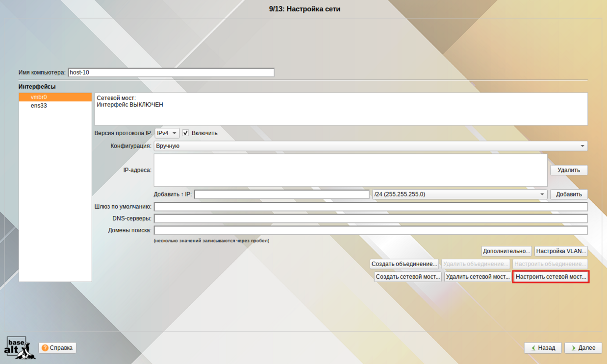Open Настройка VLAN settings
The width and height of the screenshot is (607, 364).
click(x=561, y=251)
